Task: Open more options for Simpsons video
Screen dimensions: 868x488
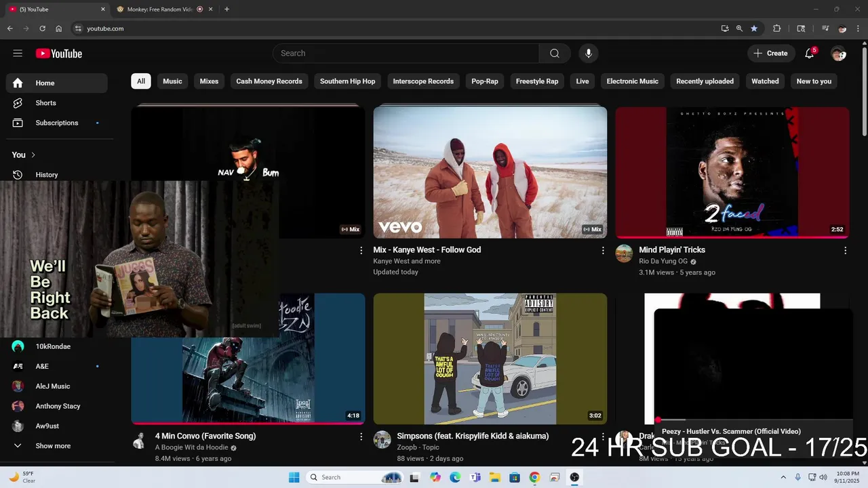Action: pyautogui.click(x=603, y=437)
